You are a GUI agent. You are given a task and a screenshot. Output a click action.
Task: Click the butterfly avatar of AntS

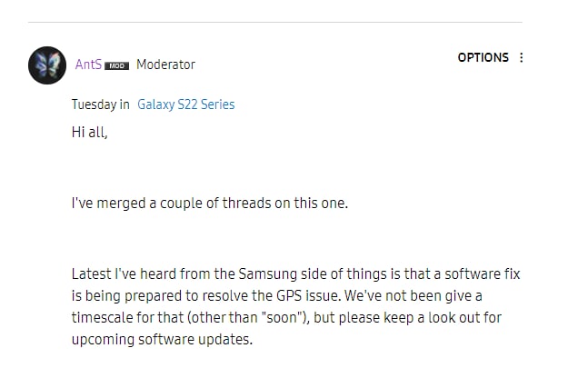pyautogui.click(x=47, y=65)
